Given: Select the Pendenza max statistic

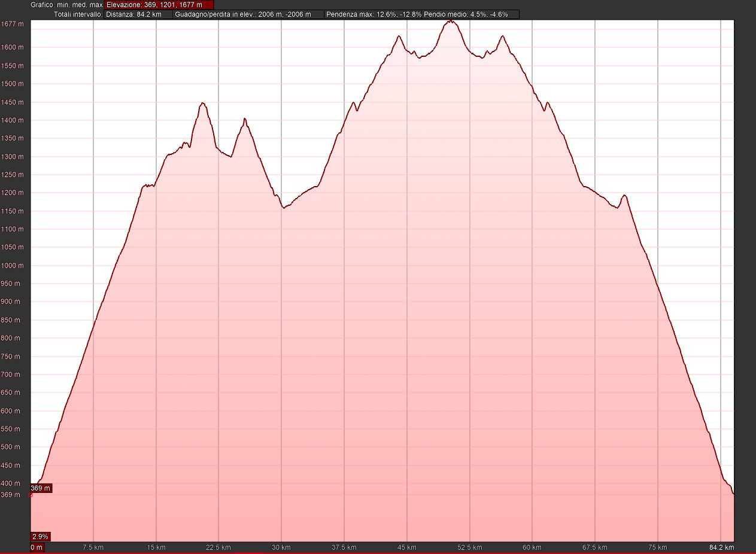Looking at the screenshot, I should point(373,14).
